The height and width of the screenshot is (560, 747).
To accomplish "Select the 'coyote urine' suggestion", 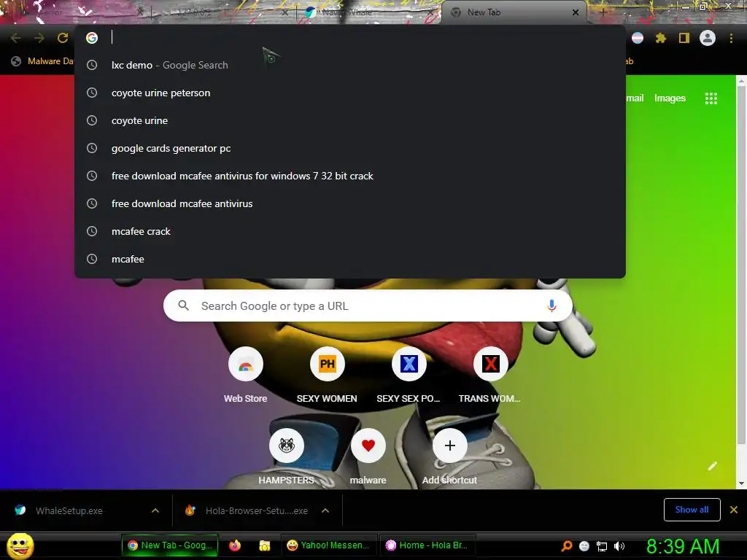I will (x=350, y=120).
